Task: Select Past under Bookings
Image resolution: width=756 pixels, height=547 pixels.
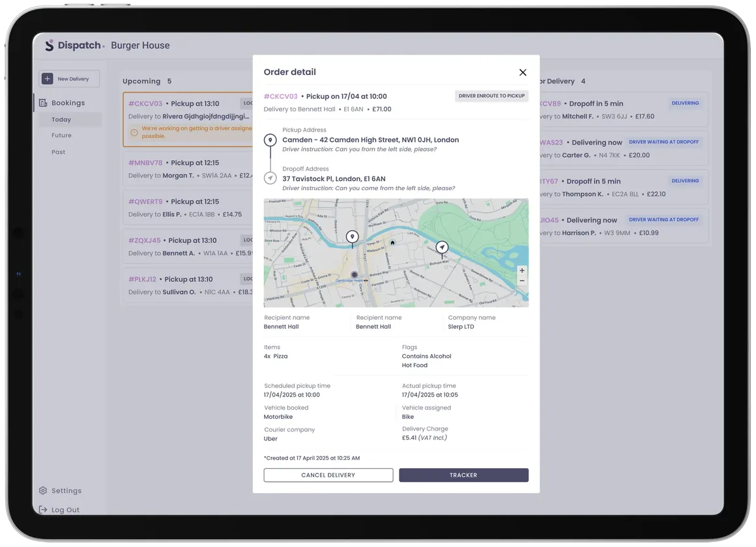Action: [59, 152]
